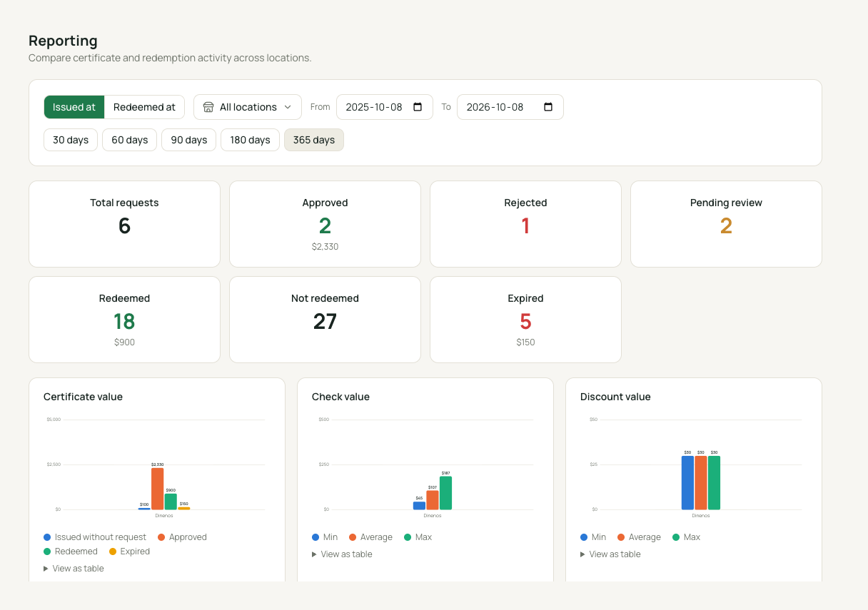Click Average legend in Discount value chart
868x610 pixels.
click(x=639, y=537)
